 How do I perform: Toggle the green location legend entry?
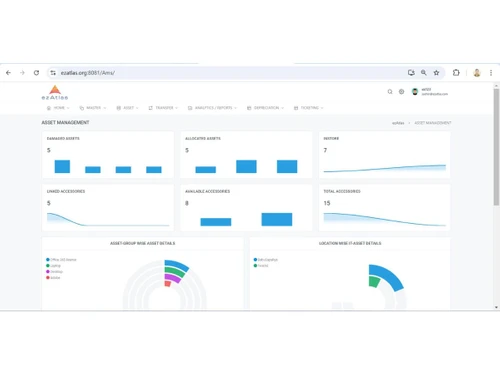click(x=261, y=266)
